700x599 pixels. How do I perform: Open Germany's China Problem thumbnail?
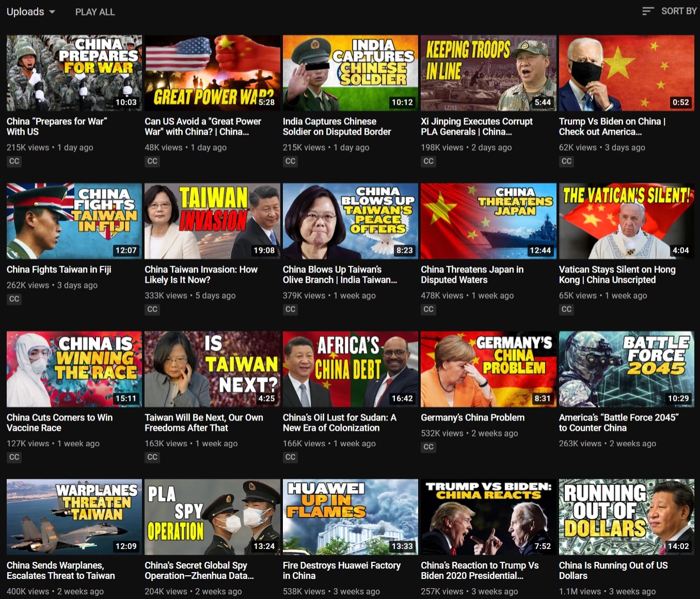click(x=488, y=369)
